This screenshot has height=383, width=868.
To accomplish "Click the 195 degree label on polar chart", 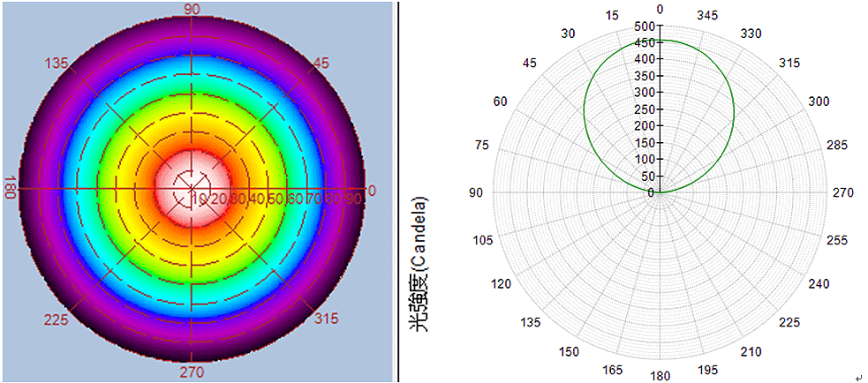I will pos(709,369).
